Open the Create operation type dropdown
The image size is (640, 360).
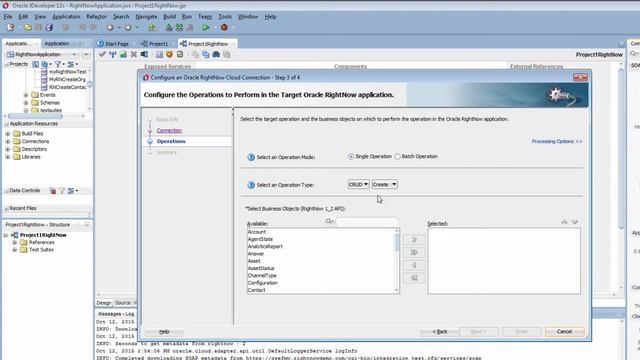point(384,184)
